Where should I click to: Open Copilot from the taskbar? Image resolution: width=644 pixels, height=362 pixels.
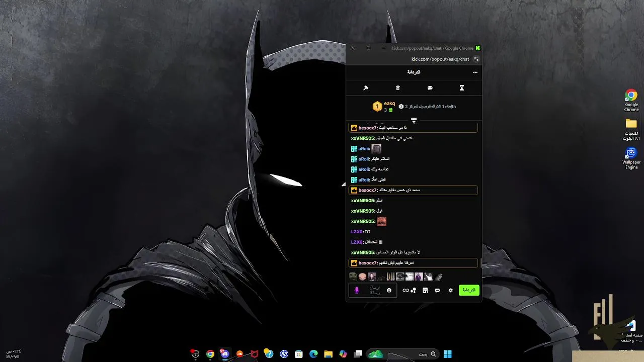pos(343,354)
